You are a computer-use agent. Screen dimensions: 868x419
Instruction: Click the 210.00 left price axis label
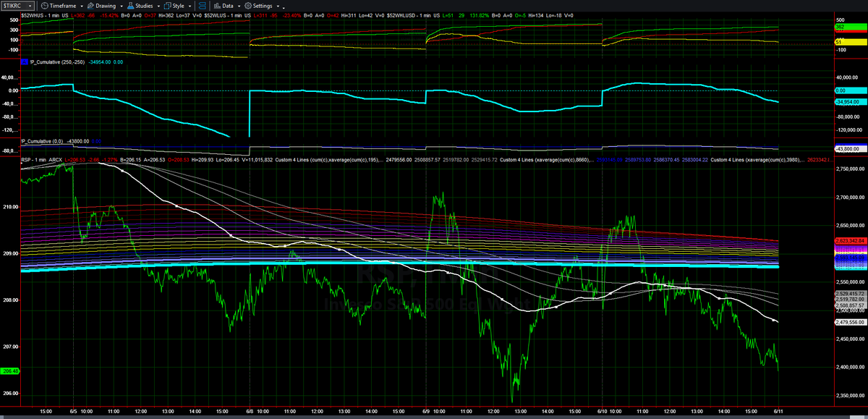(x=10, y=207)
